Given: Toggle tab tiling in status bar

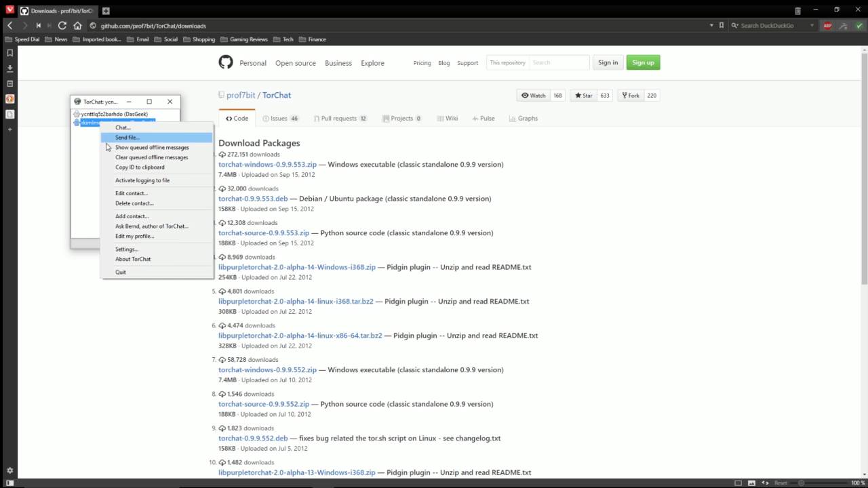Looking at the screenshot, I should tap(738, 483).
